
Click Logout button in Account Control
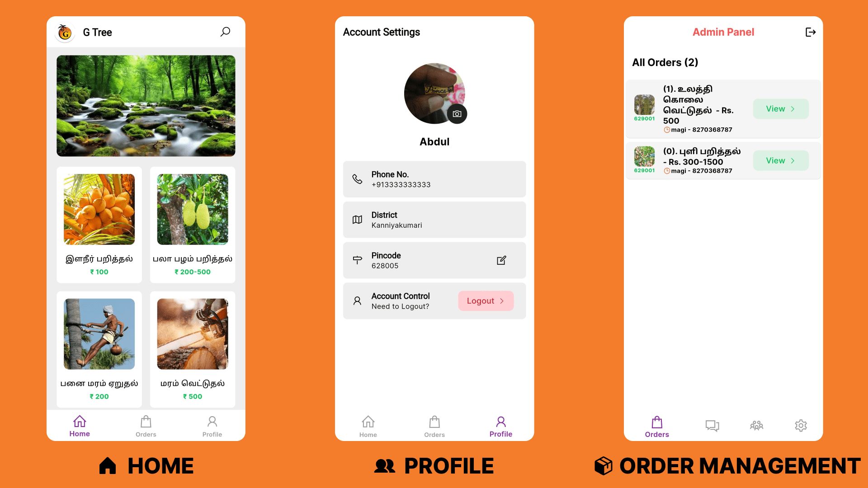(486, 301)
